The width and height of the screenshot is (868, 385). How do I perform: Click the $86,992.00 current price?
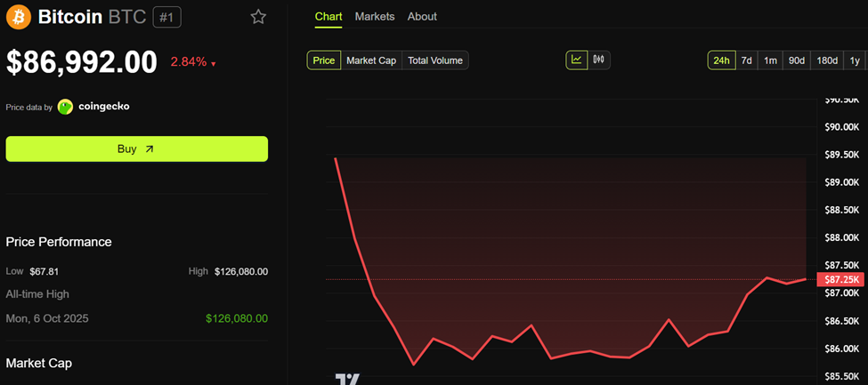tap(82, 62)
